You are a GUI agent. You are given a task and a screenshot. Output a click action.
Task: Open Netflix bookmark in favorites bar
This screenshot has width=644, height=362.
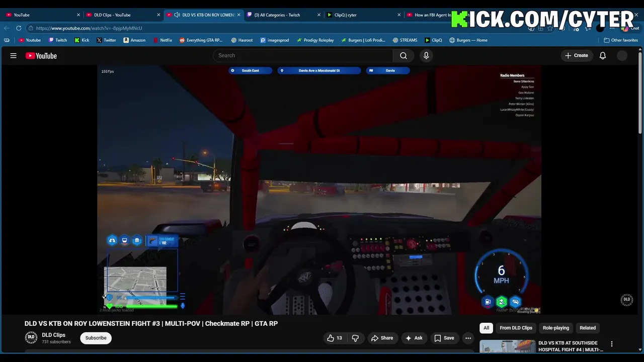tap(163, 40)
